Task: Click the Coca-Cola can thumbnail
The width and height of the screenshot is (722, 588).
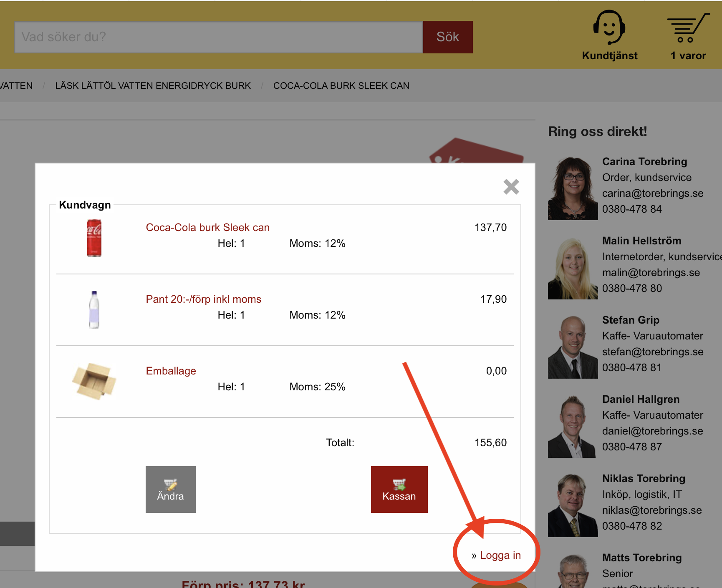Action: (94, 238)
